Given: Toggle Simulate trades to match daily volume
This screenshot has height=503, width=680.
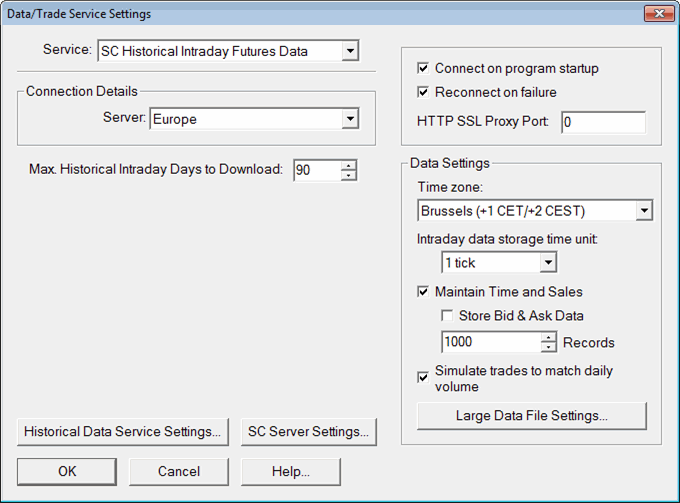Looking at the screenshot, I should coord(423,377).
